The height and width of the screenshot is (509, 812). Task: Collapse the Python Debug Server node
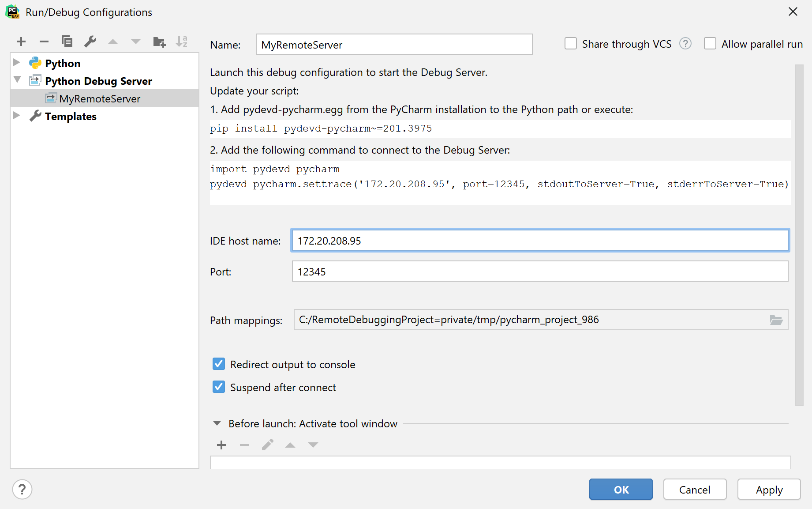point(17,80)
